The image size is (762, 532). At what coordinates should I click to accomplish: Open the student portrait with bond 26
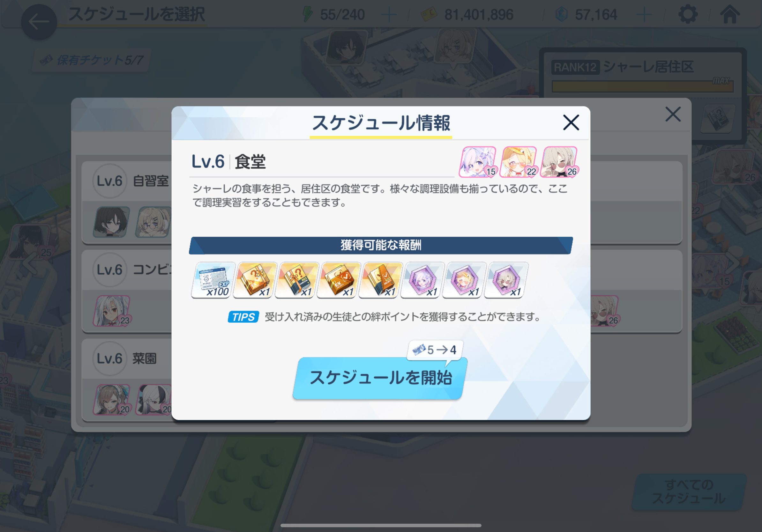coord(559,162)
